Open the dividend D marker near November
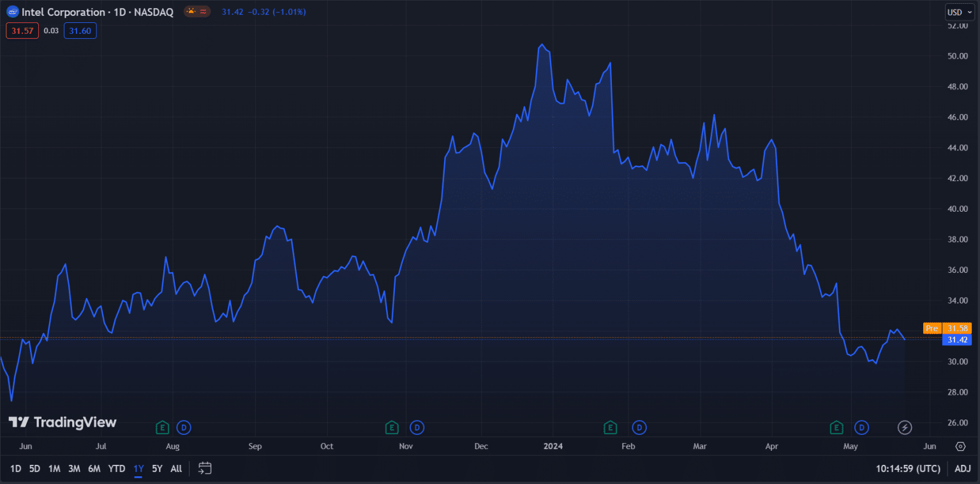The image size is (980, 484). coord(417,427)
